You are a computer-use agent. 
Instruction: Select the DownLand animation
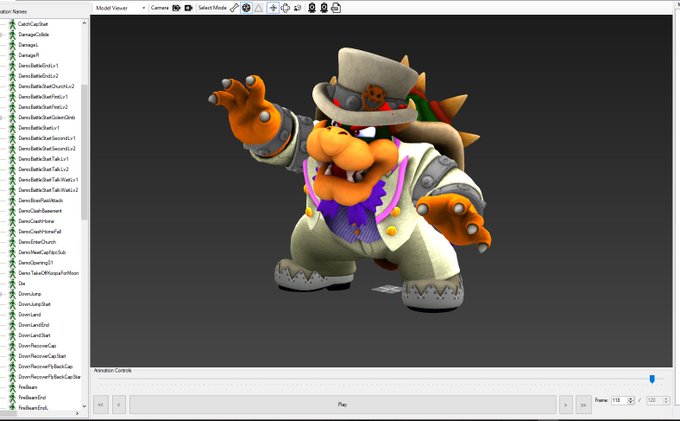29,315
